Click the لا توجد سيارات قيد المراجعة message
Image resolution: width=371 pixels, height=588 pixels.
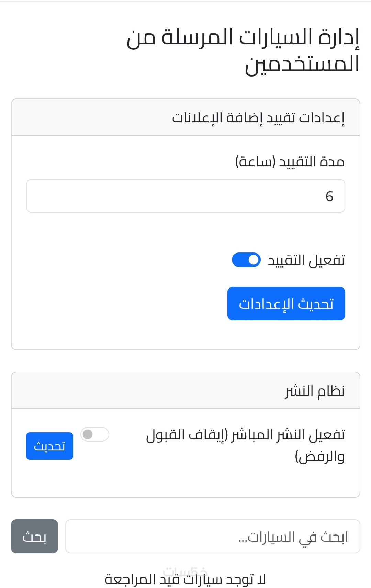(185, 580)
